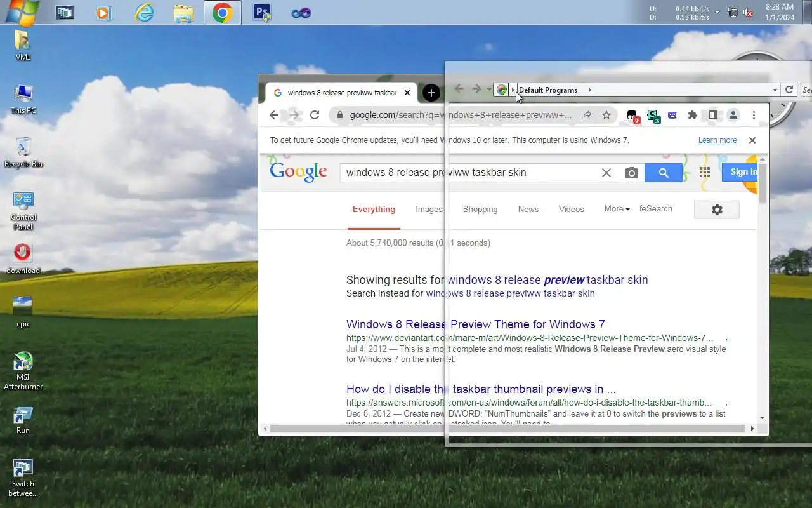Click the page vertical scrollbar thumb
812x508 pixels.
[763, 184]
